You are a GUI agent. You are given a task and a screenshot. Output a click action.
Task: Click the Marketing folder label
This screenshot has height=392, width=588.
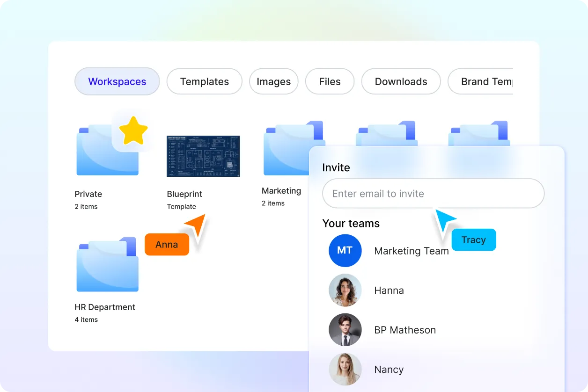click(x=281, y=190)
